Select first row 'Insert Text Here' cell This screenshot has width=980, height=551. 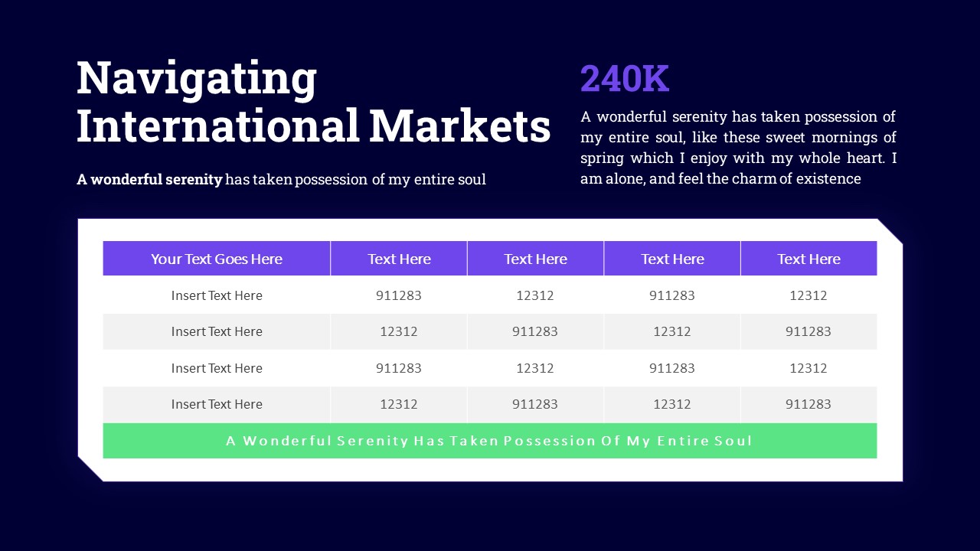pyautogui.click(x=217, y=295)
